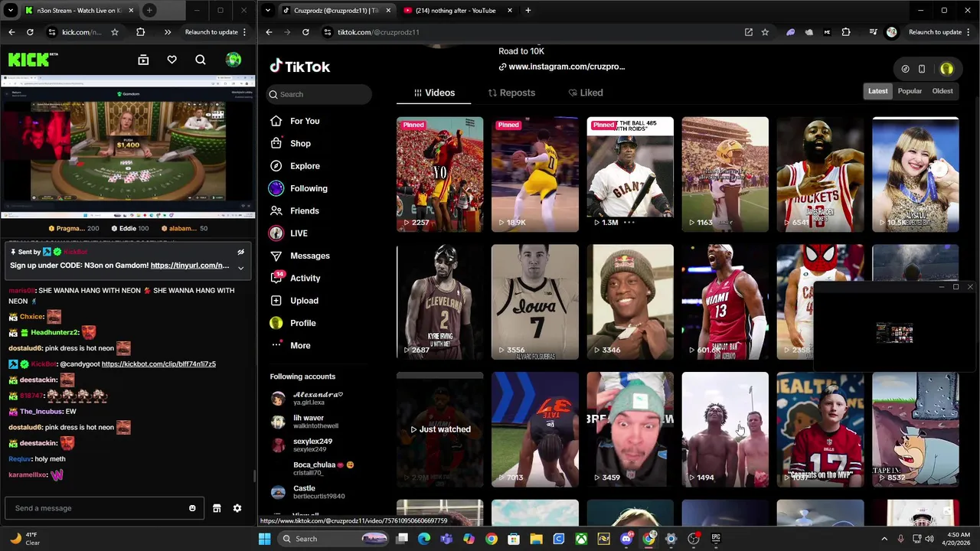980x551 pixels.
Task: Open emoji picker in Kick chat
Action: click(192, 508)
